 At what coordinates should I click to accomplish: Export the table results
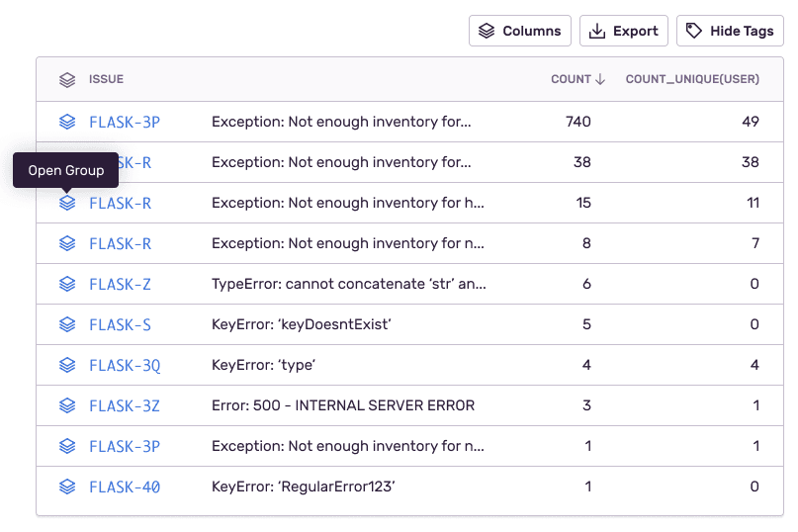(624, 31)
